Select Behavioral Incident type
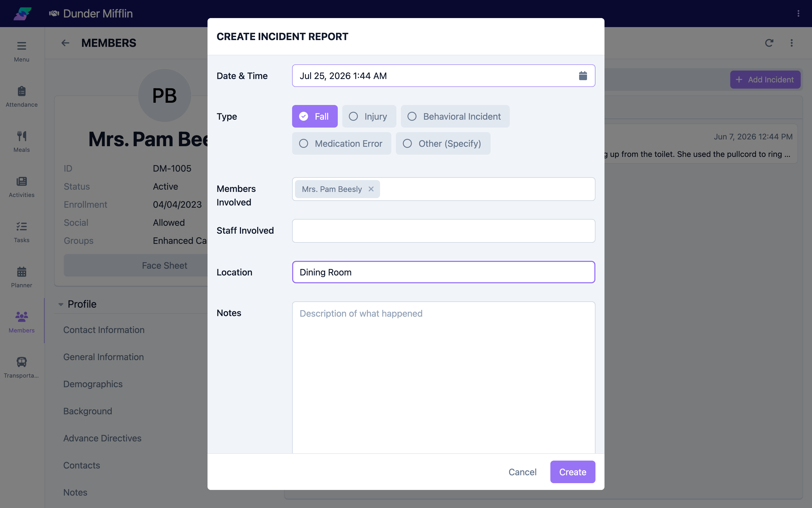This screenshot has width=812, height=508. [455, 116]
